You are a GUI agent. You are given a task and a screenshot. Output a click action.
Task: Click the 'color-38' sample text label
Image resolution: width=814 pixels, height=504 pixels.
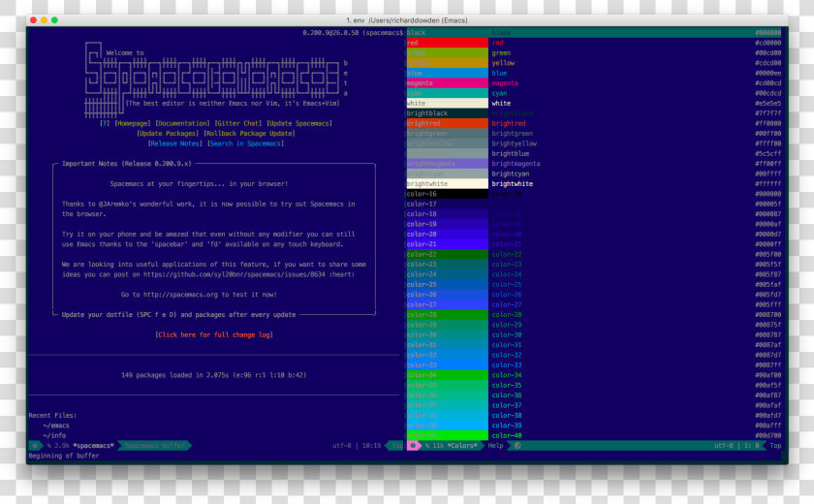tap(507, 415)
